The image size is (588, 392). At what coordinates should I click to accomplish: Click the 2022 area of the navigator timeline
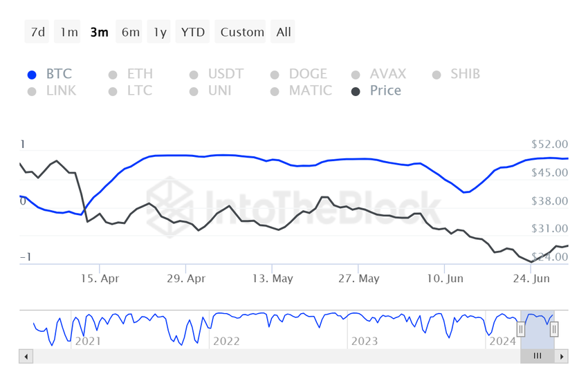[226, 341]
